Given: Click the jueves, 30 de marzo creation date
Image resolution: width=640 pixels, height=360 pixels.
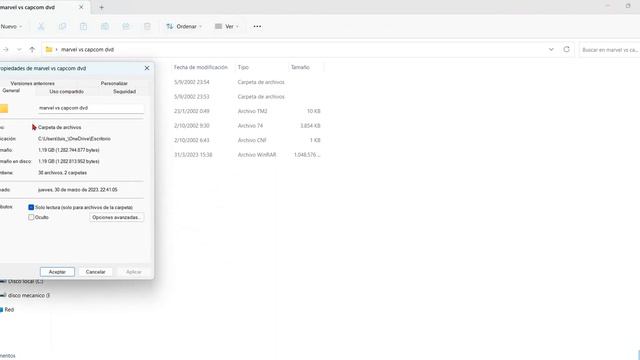Looking at the screenshot, I should (x=78, y=190).
